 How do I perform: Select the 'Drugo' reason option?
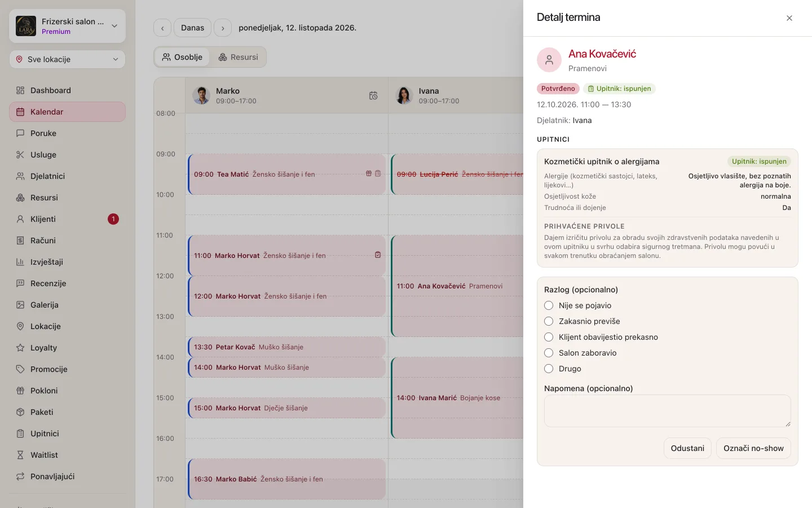(549, 369)
